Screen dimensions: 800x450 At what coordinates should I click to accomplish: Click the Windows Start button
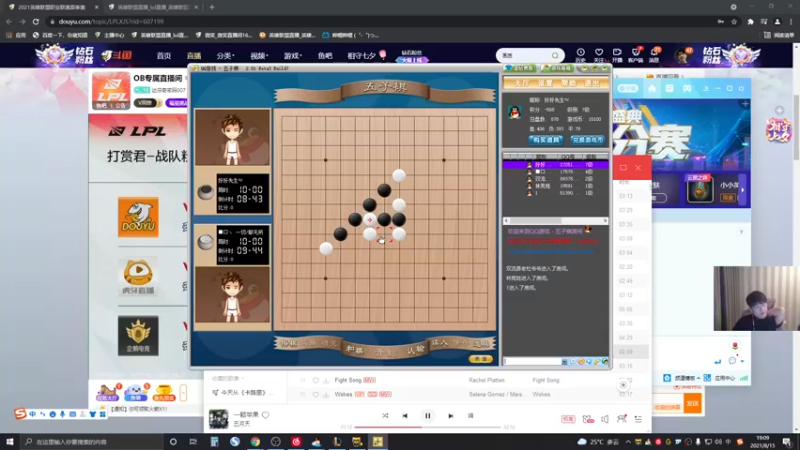pos(10,441)
